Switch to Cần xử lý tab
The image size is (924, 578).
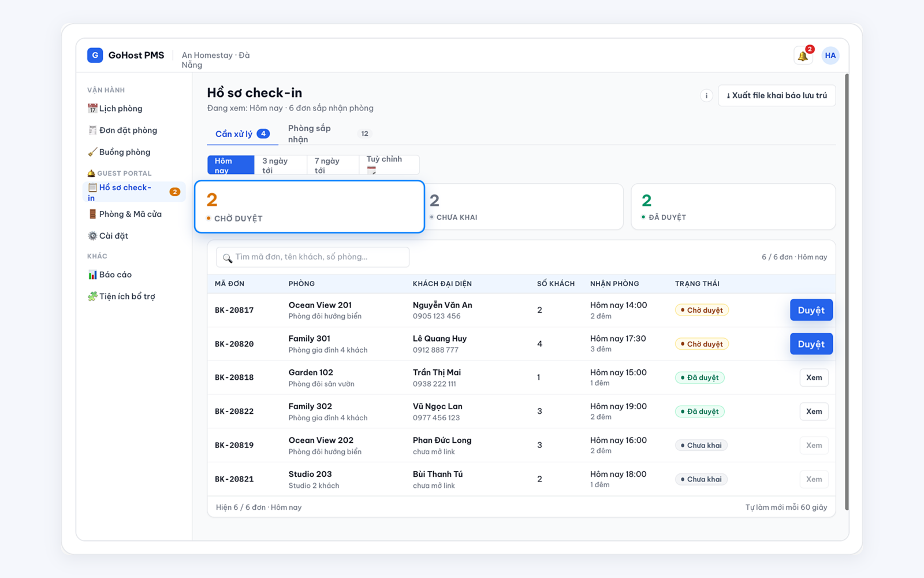(x=243, y=134)
